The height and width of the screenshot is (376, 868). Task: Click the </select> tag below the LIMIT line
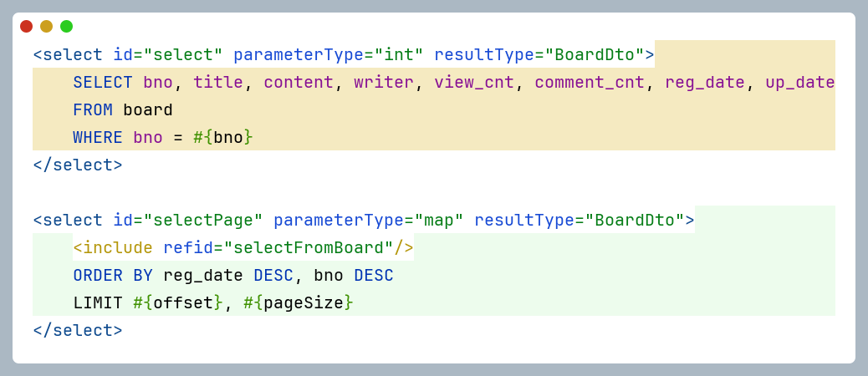(78, 331)
